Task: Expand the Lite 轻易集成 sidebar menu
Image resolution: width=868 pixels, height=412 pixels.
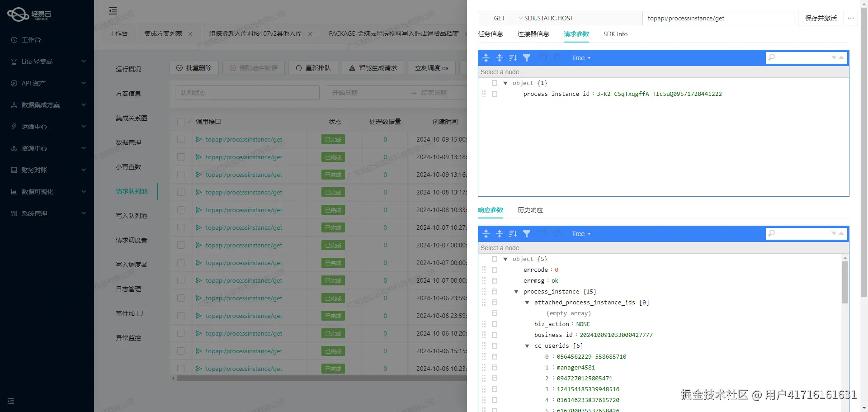Action: [x=47, y=62]
